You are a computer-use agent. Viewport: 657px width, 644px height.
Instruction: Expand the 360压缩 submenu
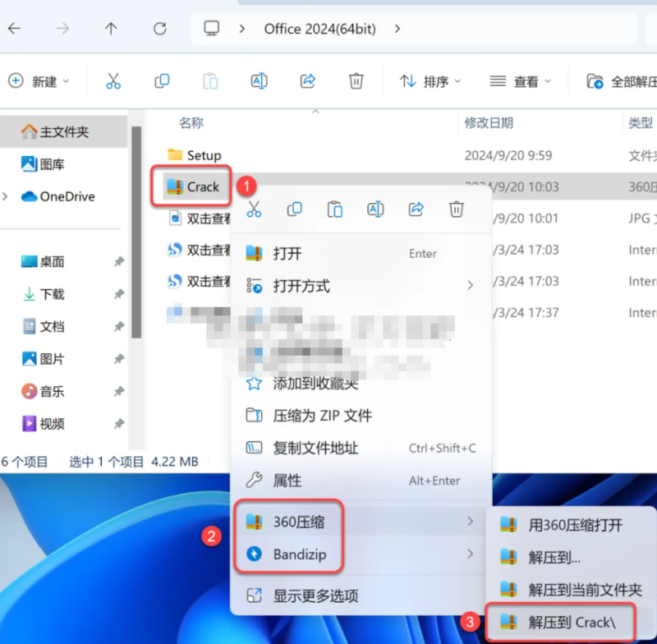coord(361,522)
